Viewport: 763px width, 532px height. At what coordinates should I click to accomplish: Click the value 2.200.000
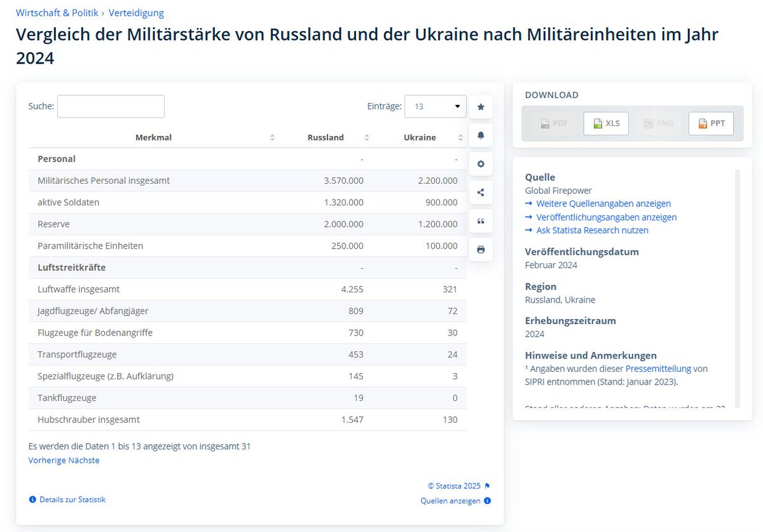(437, 181)
